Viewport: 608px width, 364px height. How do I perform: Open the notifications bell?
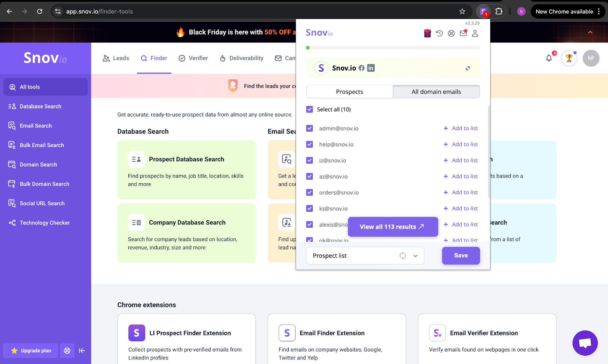tap(549, 58)
